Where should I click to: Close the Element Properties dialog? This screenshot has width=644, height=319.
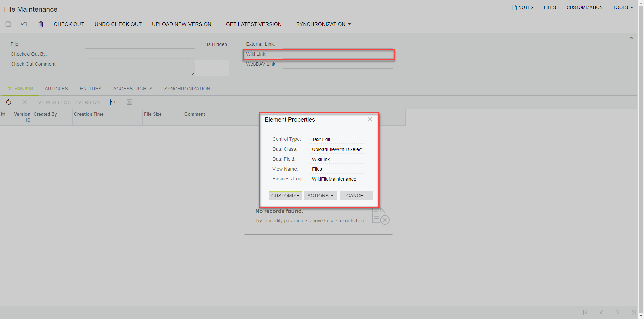(370, 120)
